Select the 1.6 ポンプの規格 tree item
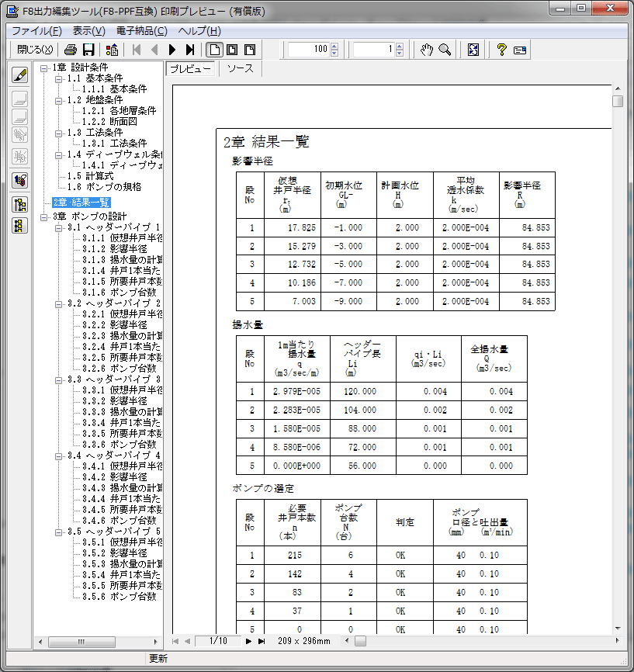Viewport: 634px width, 672px height. point(104,187)
